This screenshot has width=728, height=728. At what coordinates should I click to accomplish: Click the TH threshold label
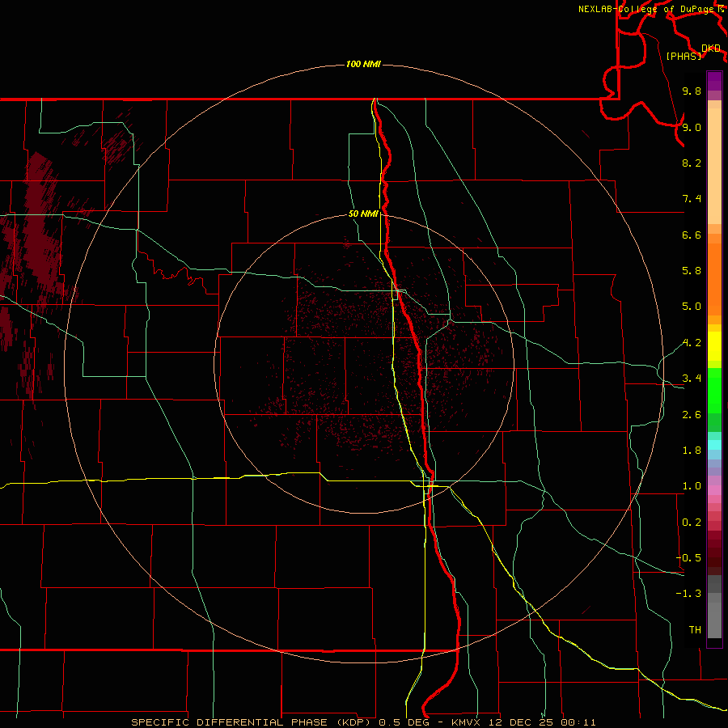(695, 630)
